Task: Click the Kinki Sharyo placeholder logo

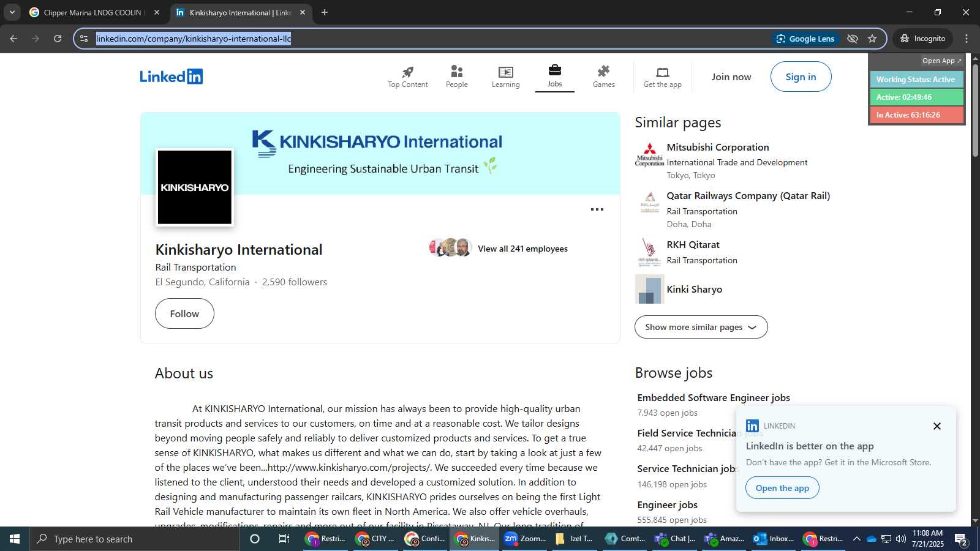Action: click(x=649, y=289)
